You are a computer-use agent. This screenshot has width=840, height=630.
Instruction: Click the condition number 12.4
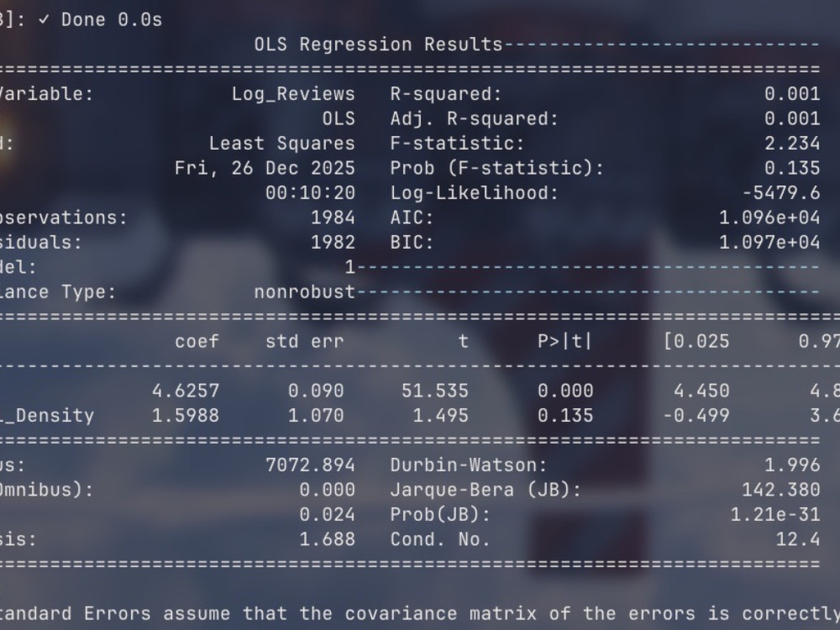coord(798,539)
